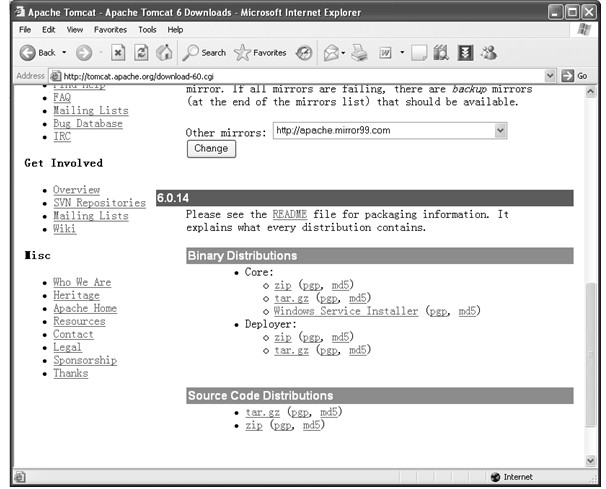Click Deployer zip download link
606x489 pixels.
[x=283, y=337]
